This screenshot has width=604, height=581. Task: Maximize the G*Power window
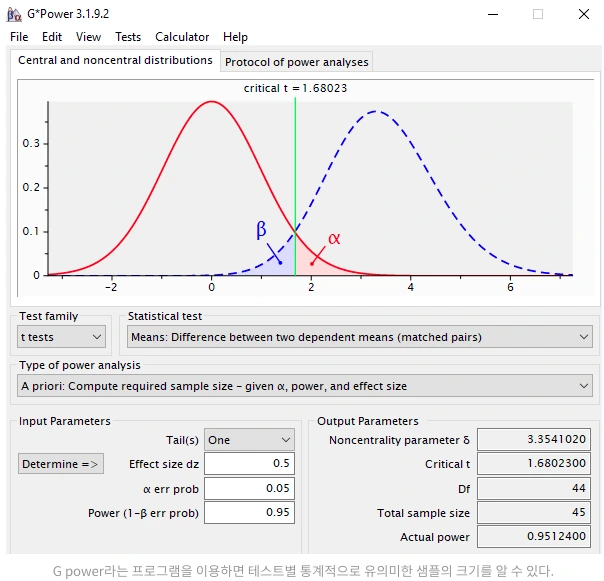538,14
